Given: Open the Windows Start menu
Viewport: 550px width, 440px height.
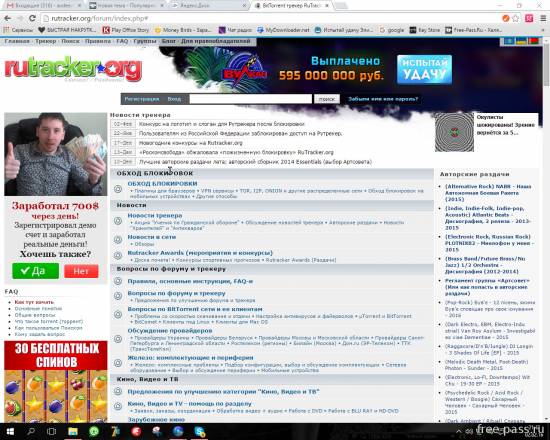Looking at the screenshot, I should pyautogui.click(x=10, y=431).
